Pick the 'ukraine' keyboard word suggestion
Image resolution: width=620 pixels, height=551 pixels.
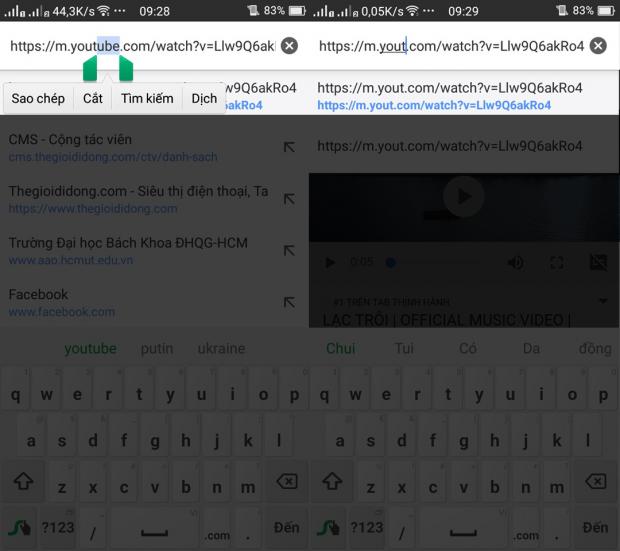[221, 349]
